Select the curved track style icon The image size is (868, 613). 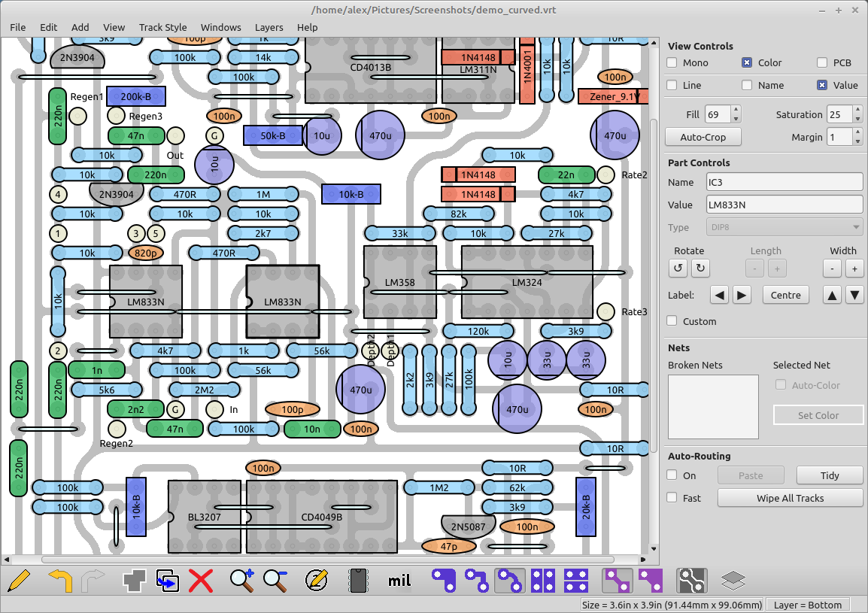point(509,580)
